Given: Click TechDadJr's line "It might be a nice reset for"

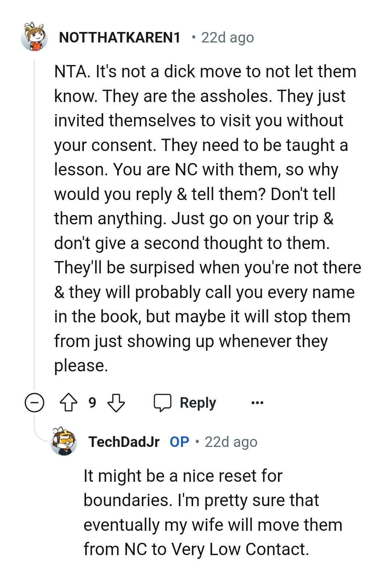Looking at the screenshot, I should 183,476.
